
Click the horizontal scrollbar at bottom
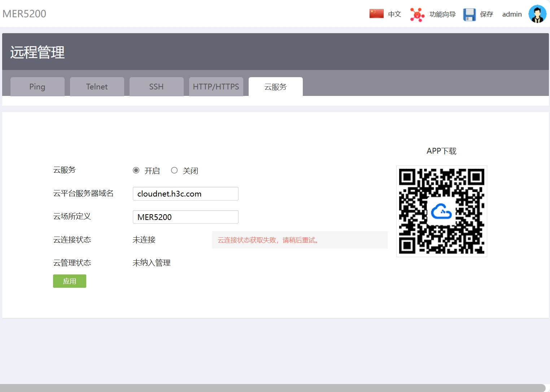pos(272,388)
